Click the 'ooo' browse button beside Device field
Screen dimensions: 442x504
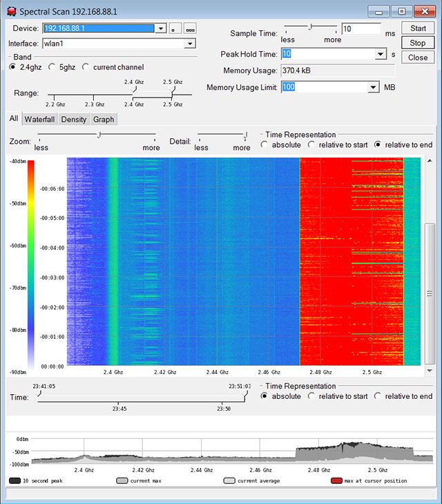tap(190, 28)
